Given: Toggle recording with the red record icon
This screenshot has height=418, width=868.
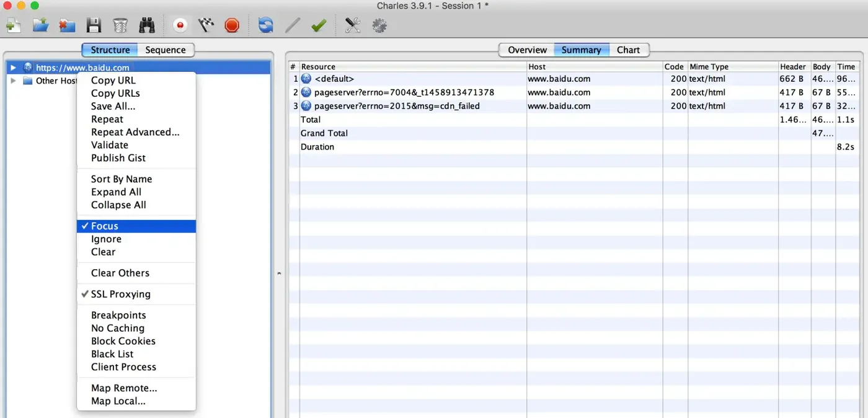Looking at the screenshot, I should pyautogui.click(x=180, y=25).
